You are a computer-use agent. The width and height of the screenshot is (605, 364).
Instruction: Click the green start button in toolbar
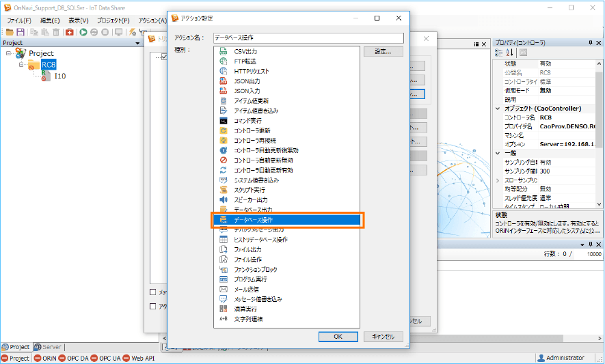click(x=83, y=32)
